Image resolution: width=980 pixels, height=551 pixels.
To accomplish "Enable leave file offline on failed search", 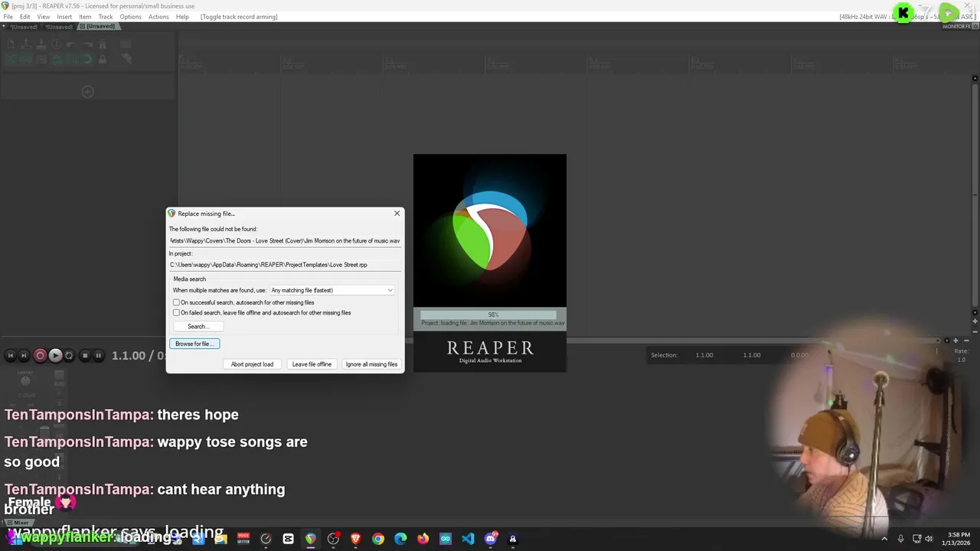I will point(177,312).
